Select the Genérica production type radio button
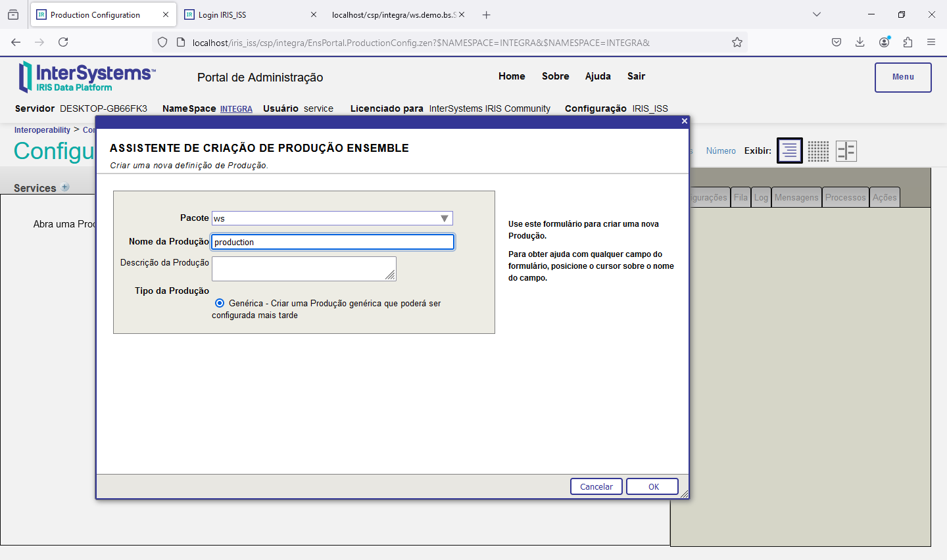Viewport: 947px width, 560px height. click(220, 303)
